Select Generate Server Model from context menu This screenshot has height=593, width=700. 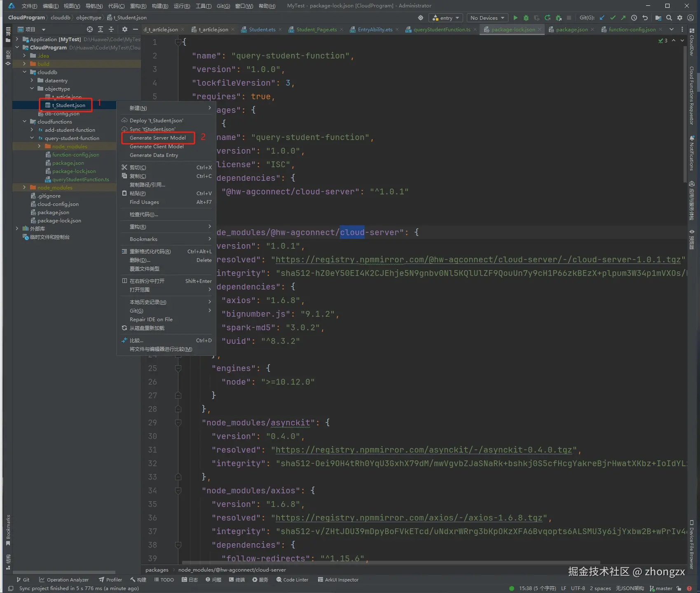pyautogui.click(x=157, y=138)
